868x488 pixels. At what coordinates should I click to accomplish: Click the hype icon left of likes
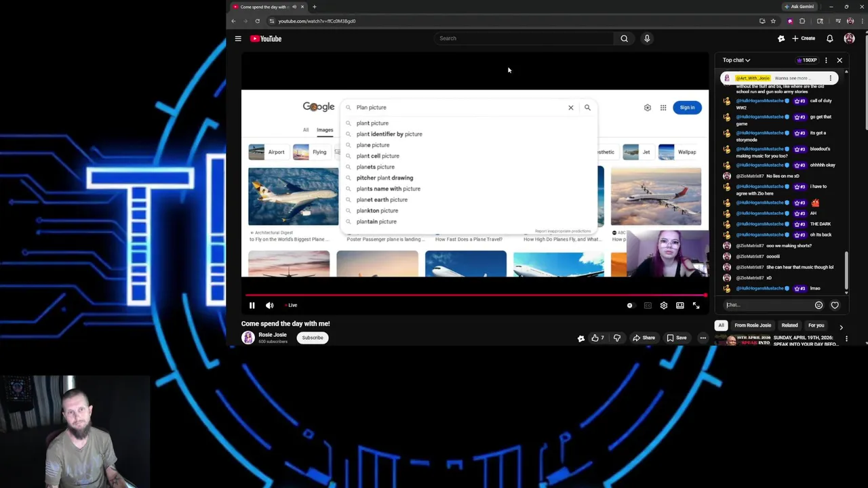coord(580,338)
